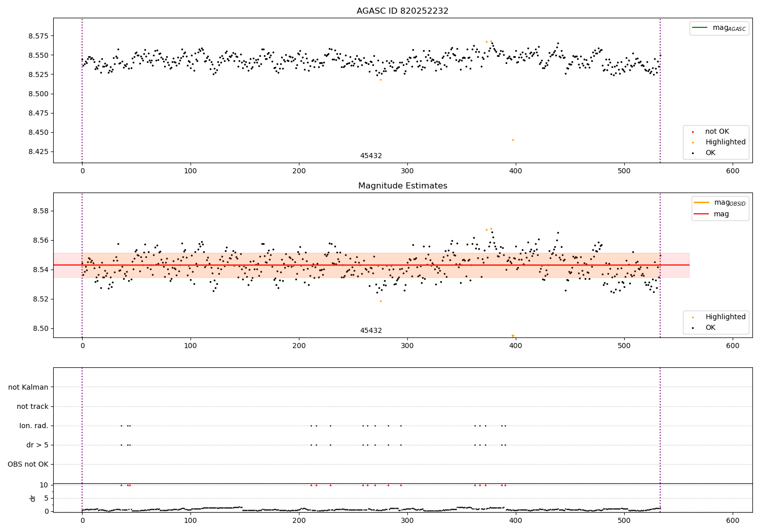Click the 300 x-tick under Magnitude Estimates plot

tap(407, 346)
